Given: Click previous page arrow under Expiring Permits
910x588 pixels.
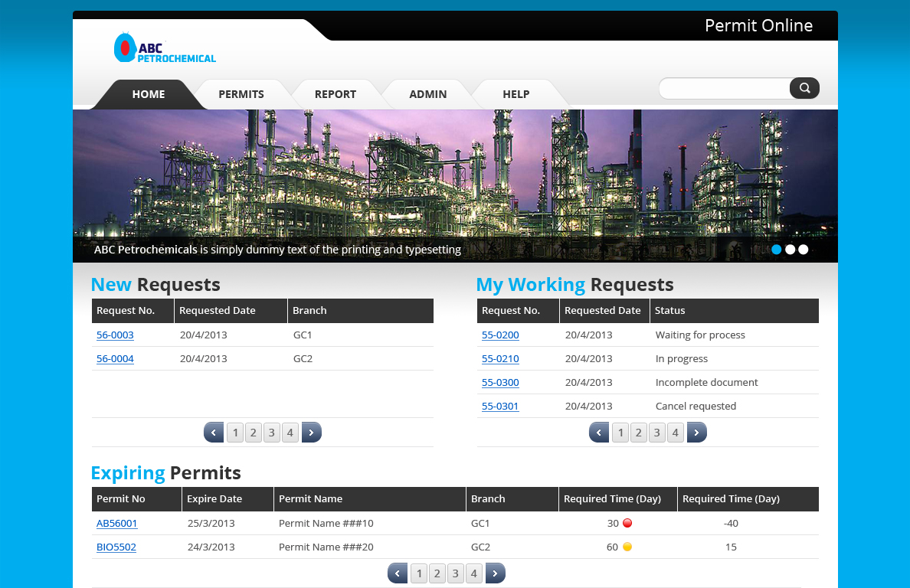Looking at the screenshot, I should pos(397,573).
